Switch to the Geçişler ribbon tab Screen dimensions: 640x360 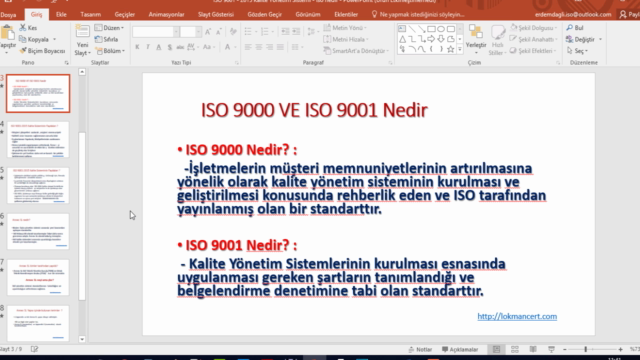[x=124, y=14]
